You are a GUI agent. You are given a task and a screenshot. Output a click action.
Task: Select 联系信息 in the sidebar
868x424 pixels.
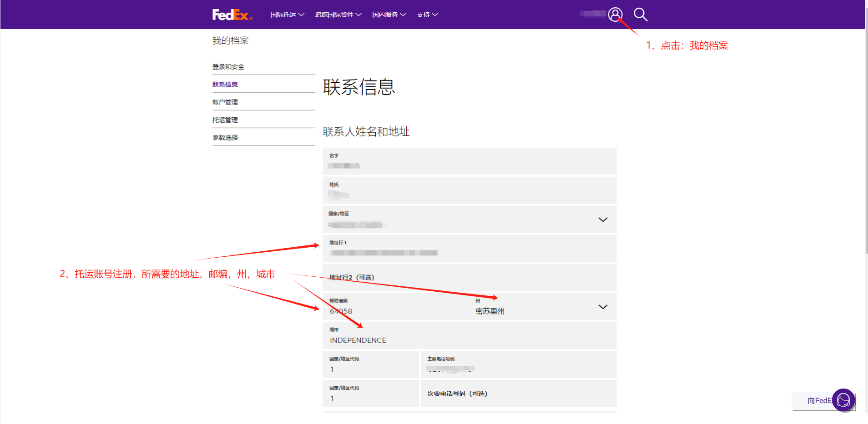[225, 85]
